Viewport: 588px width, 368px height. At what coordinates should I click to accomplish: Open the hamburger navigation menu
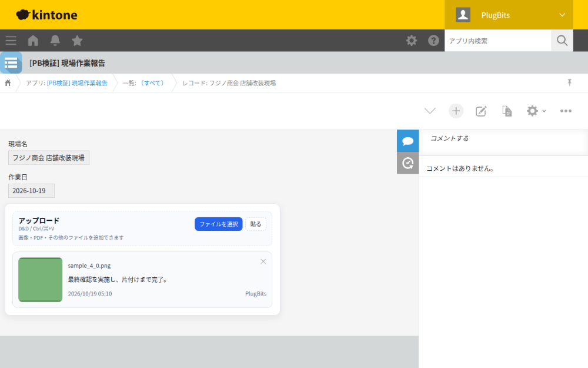point(11,41)
